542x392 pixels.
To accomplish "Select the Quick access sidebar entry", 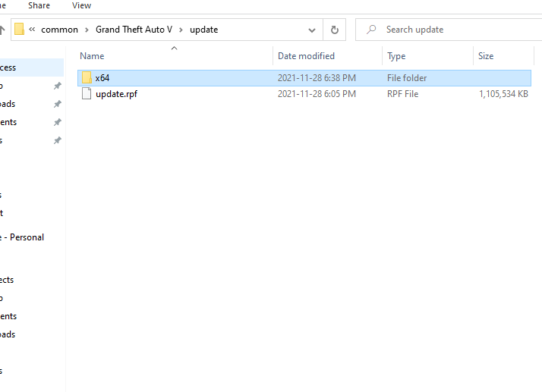I will tap(32, 67).
